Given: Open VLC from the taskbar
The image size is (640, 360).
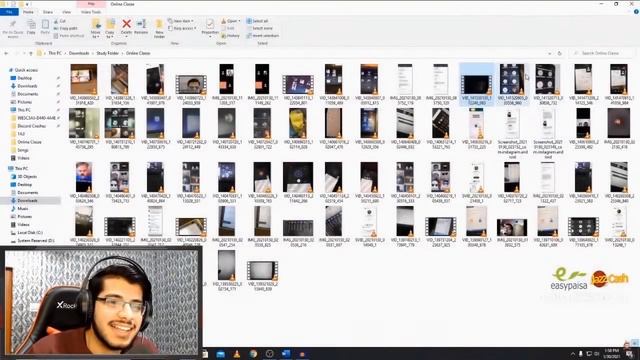Looking at the screenshot, I should (237, 354).
